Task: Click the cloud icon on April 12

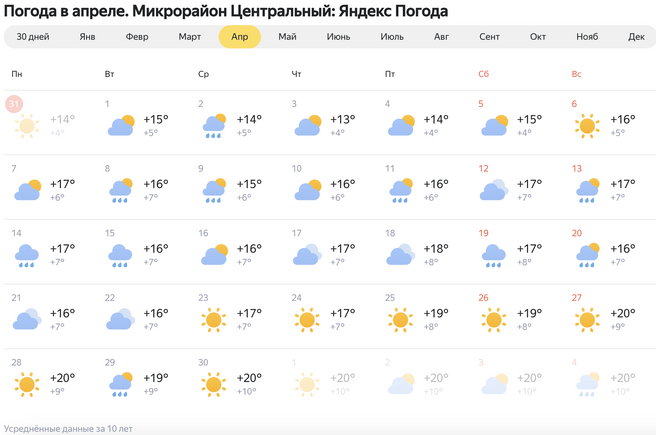Action: tap(494, 190)
